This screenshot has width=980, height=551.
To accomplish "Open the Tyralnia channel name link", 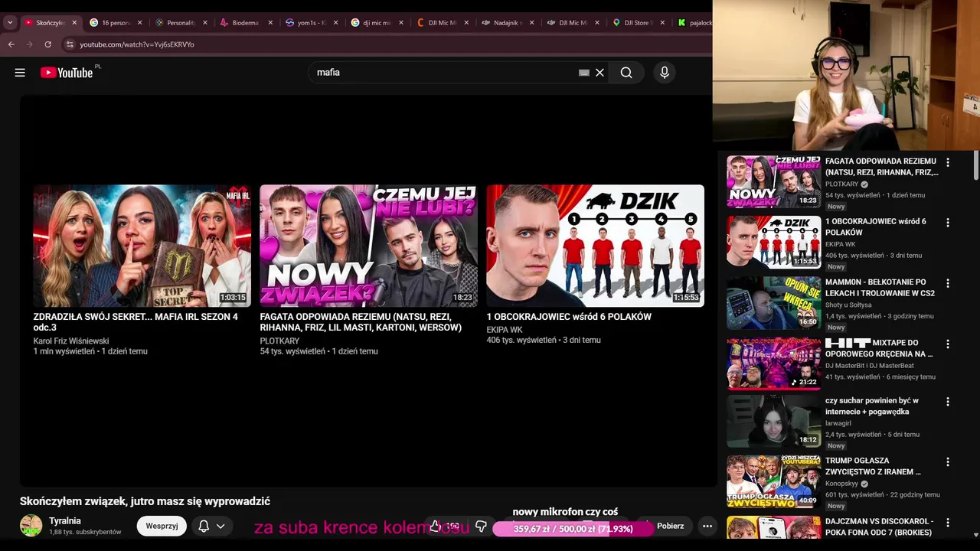I will (65, 521).
